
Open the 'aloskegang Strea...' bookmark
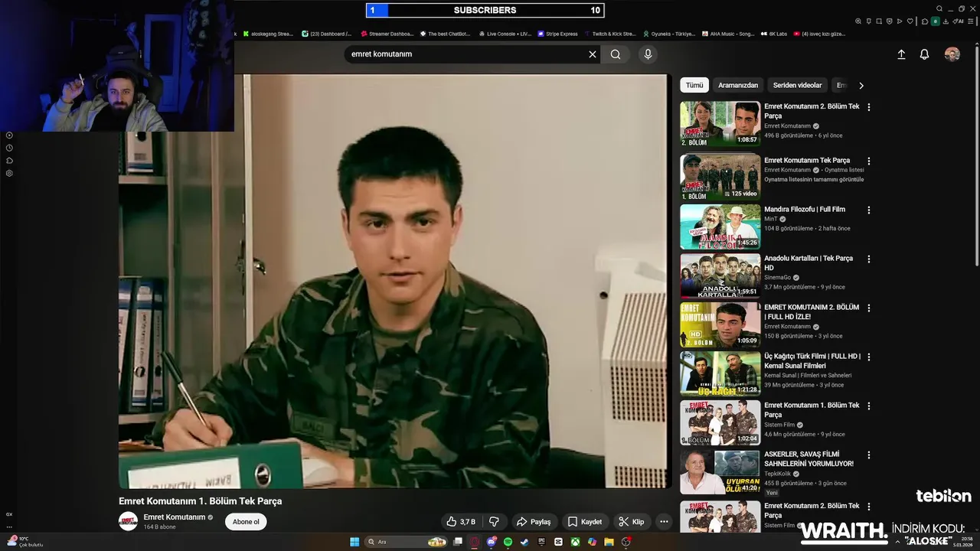[268, 34]
